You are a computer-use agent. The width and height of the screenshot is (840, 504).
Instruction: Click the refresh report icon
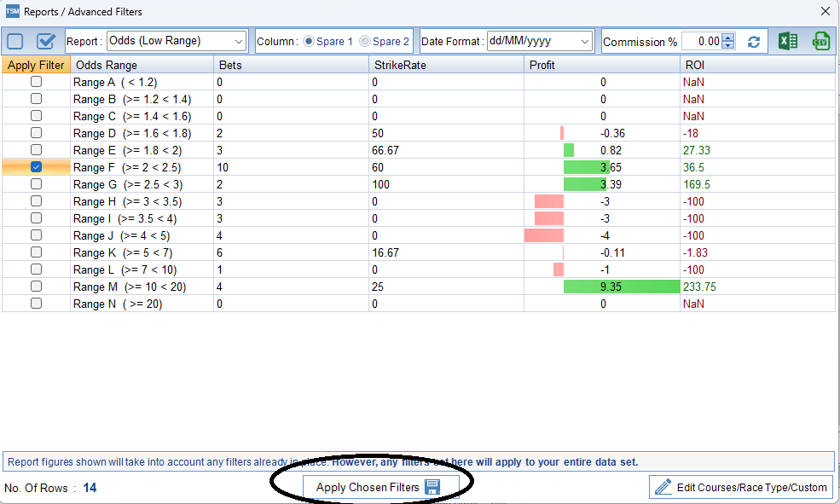(754, 42)
